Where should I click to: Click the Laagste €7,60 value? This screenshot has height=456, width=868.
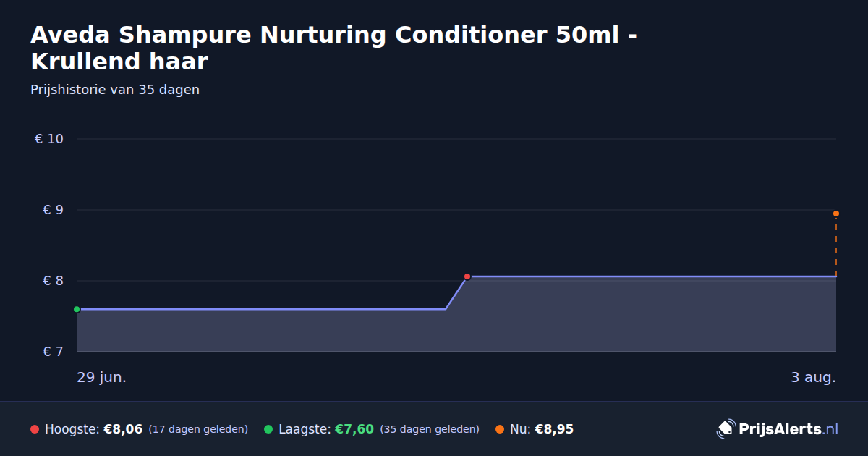click(354, 429)
